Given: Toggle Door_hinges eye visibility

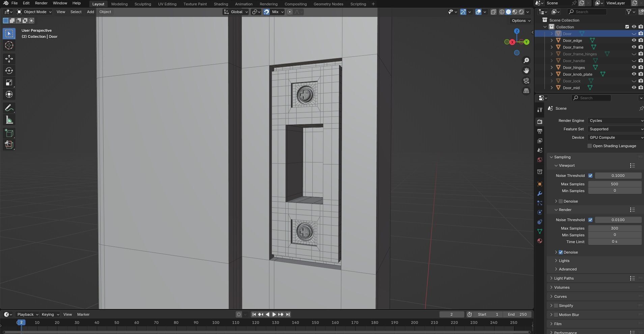Looking at the screenshot, I should 634,68.
